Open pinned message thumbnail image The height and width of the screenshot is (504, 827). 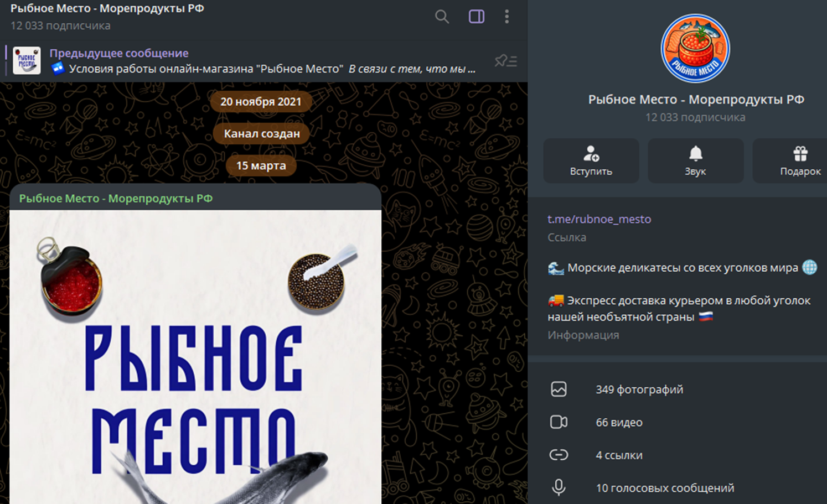27,61
